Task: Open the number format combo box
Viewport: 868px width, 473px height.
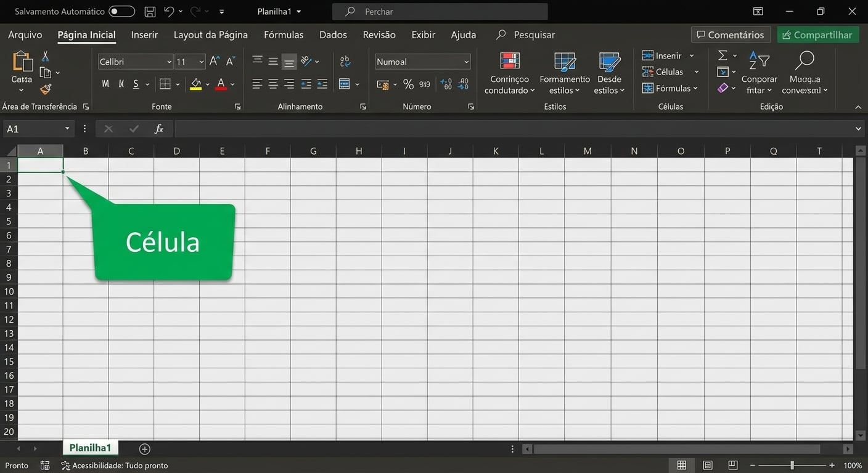Action: (423, 62)
